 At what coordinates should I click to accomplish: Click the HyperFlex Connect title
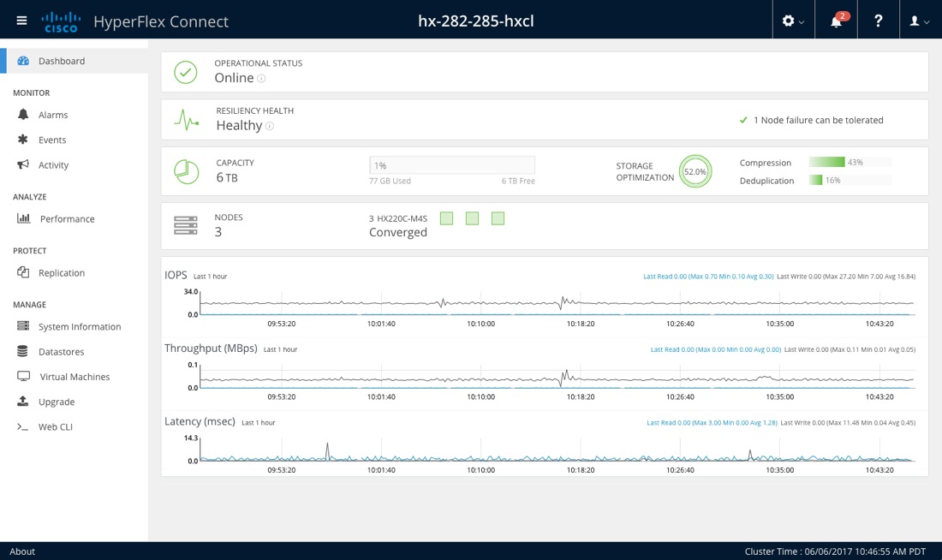click(x=161, y=21)
